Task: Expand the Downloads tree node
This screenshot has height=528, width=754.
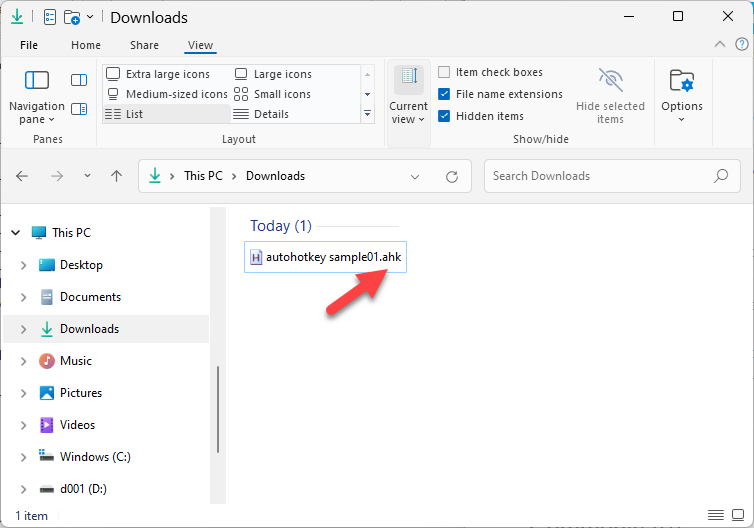Action: tap(23, 329)
